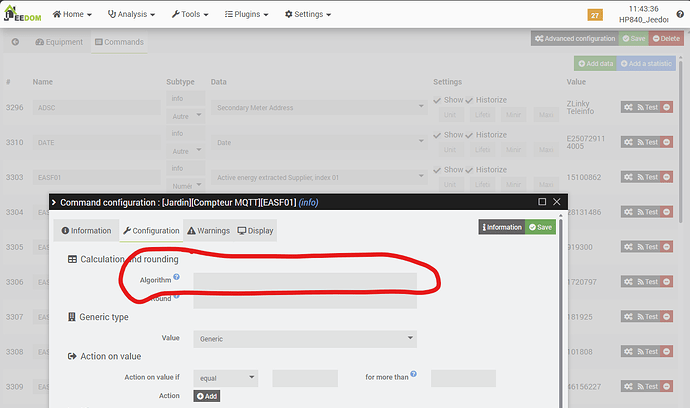Click the 'for more than' help icon
This screenshot has height=408, width=690.
coord(413,374)
